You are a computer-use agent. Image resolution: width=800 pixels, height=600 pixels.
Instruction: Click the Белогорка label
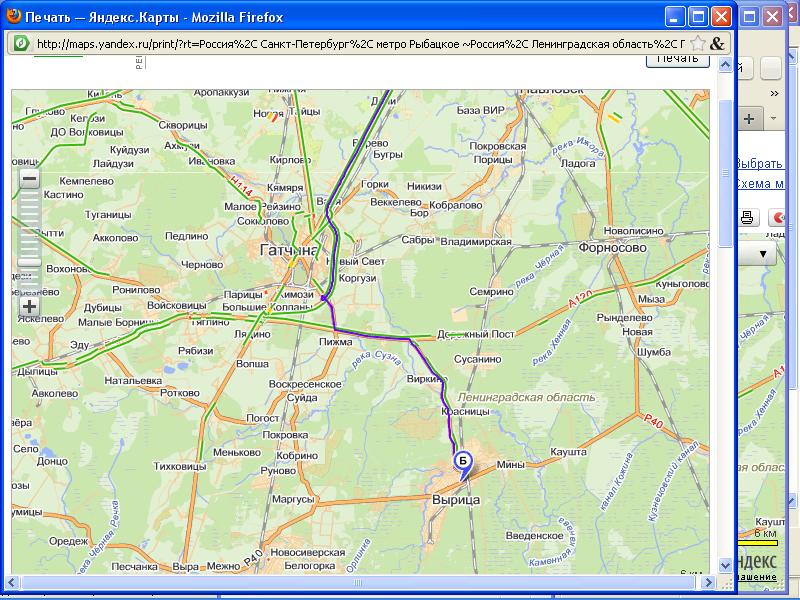[x=310, y=566]
